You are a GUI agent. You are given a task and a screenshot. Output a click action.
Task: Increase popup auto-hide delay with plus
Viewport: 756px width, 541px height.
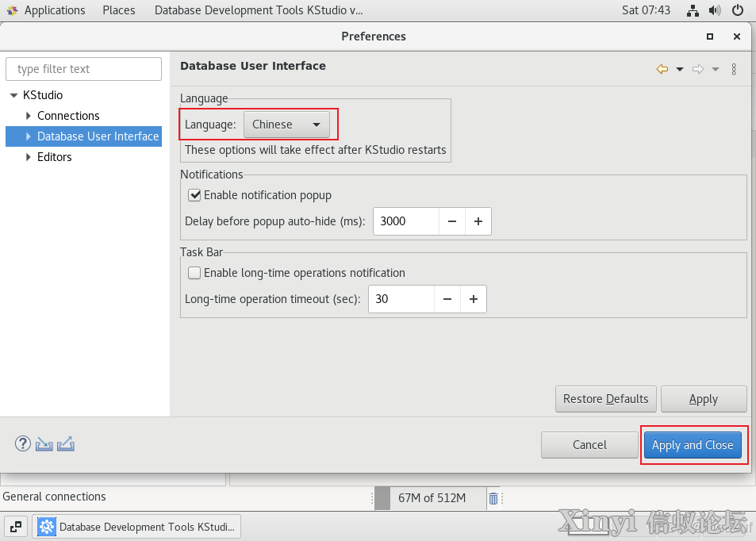478,221
